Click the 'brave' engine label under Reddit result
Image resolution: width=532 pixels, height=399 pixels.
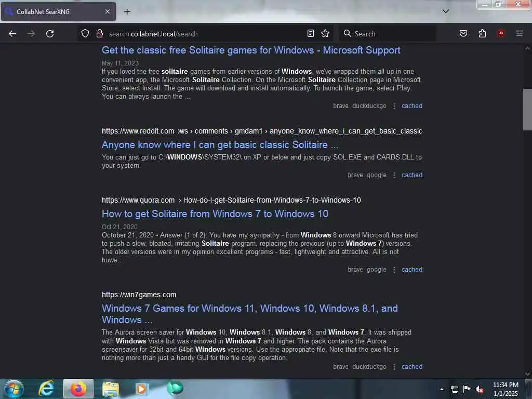(x=355, y=175)
